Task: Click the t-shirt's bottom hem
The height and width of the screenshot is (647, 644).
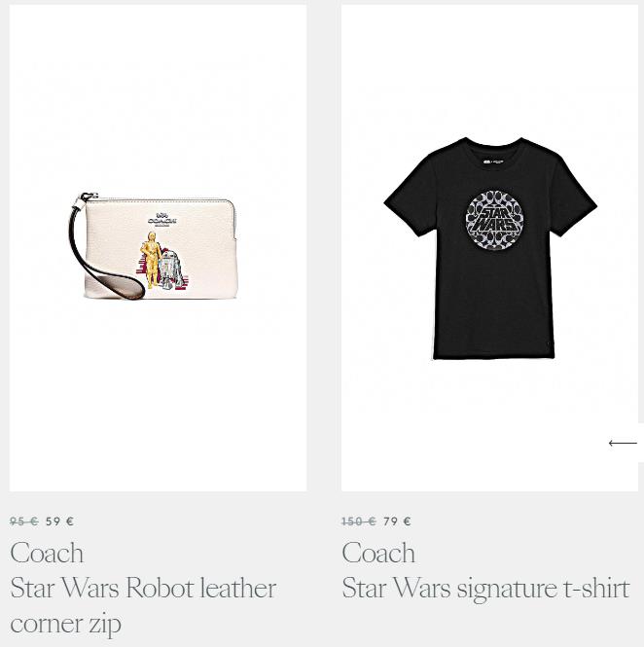Action: point(493,354)
